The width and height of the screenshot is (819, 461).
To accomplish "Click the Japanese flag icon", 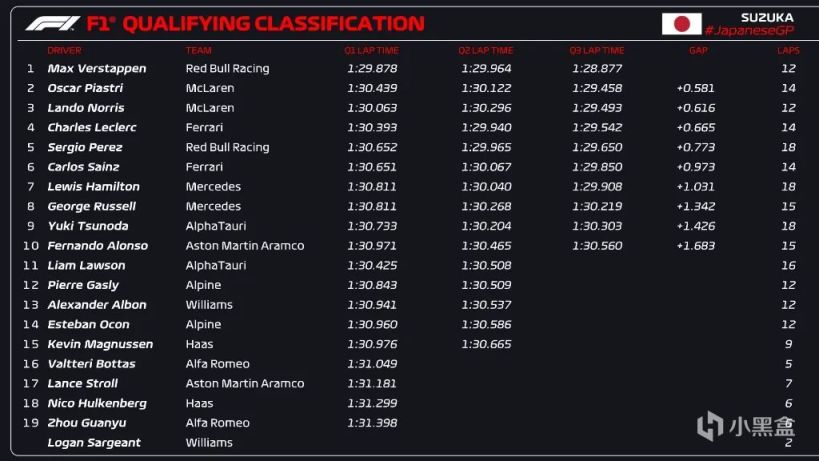I will coord(681,24).
